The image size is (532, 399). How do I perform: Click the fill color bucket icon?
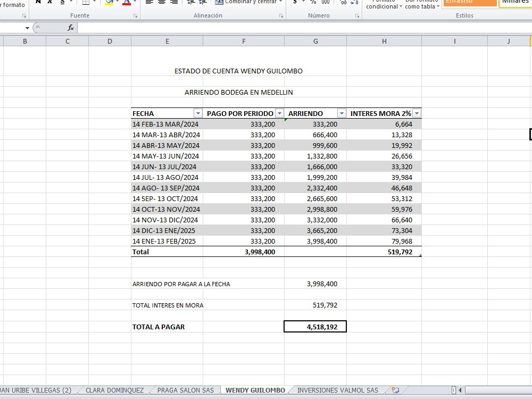coord(109,2)
